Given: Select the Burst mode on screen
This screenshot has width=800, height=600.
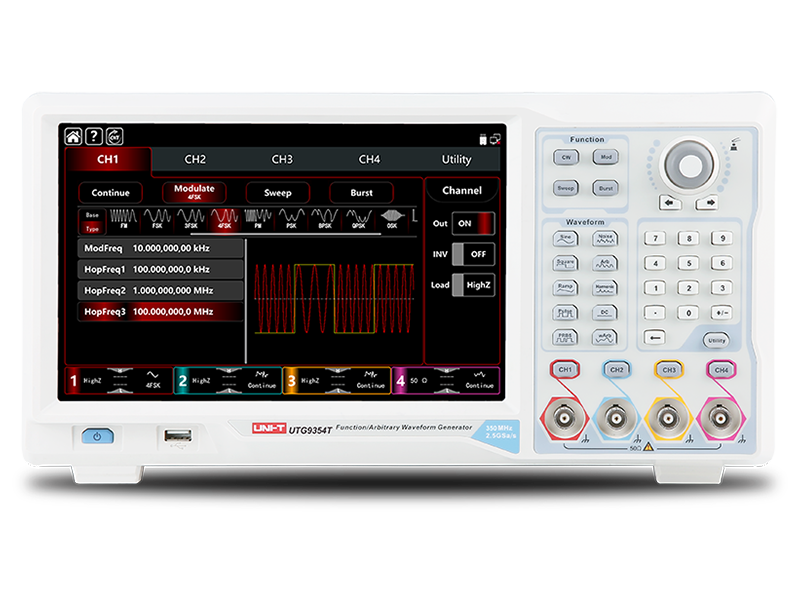Looking at the screenshot, I should click(x=361, y=193).
